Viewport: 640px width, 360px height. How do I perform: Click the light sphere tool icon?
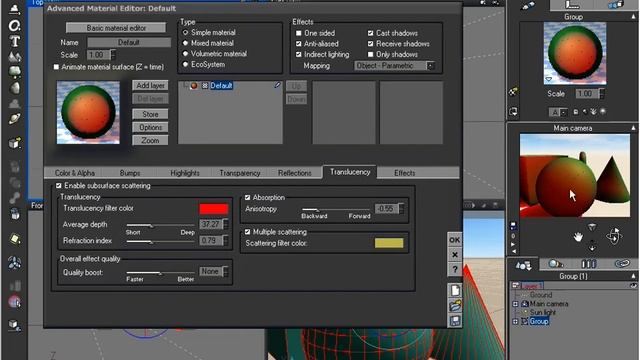click(x=15, y=302)
